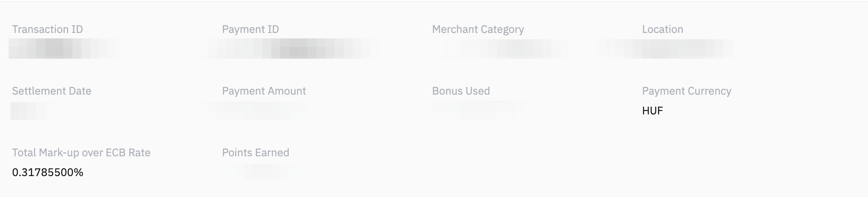Image resolution: width=868 pixels, height=197 pixels.
Task: Click the Merchant Category label
Action: [478, 29]
